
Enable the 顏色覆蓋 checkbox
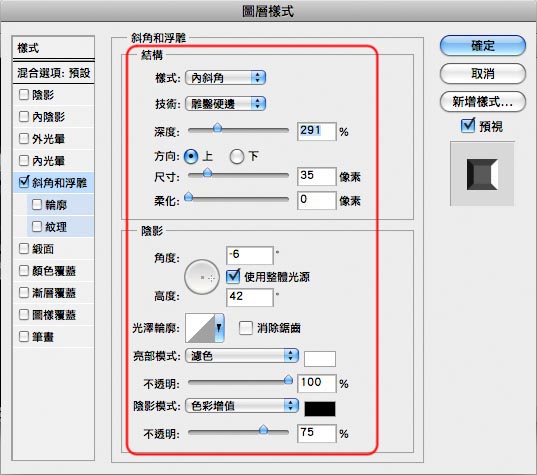(x=24, y=271)
